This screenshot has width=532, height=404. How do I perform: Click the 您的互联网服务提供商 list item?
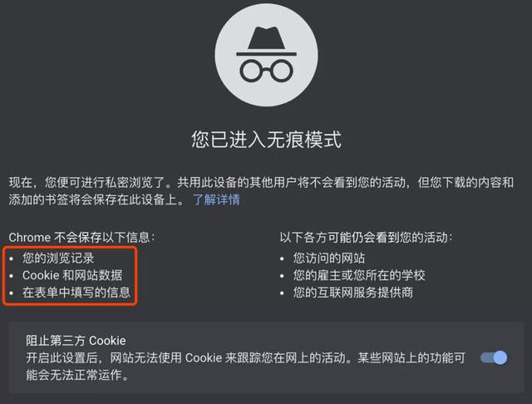click(352, 292)
